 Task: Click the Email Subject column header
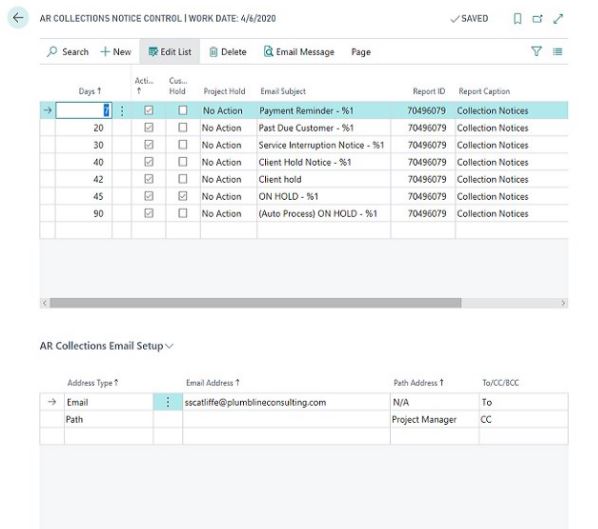[x=283, y=91]
